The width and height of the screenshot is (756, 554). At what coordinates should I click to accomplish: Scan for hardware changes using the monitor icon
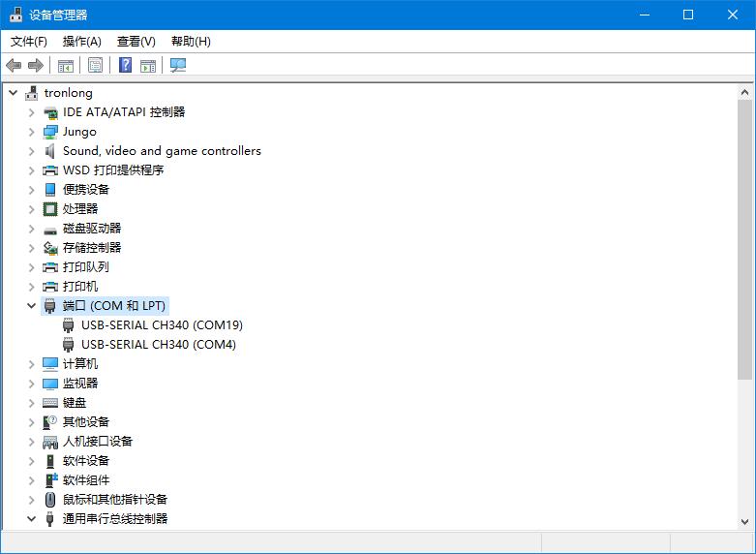point(178,65)
